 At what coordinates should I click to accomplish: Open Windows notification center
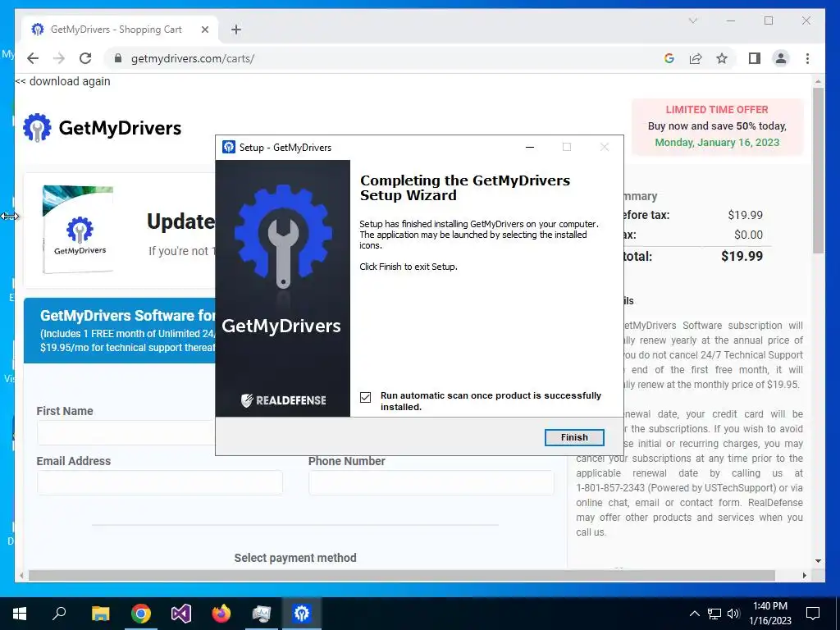tap(813, 614)
